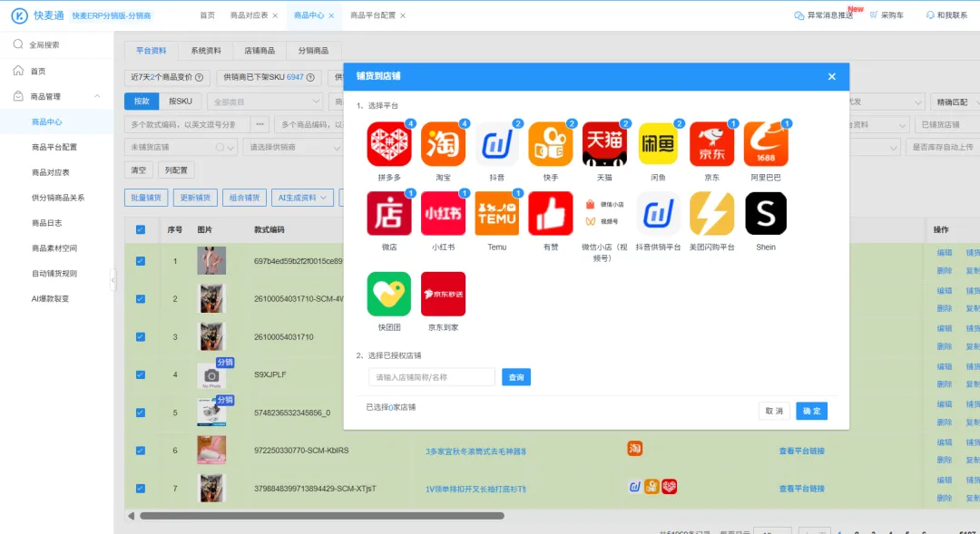
Task: Uncheck the row 1 checkbox
Action: point(141,261)
